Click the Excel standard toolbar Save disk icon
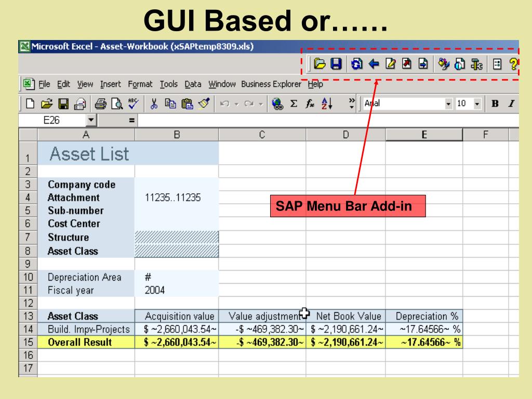Image resolution: width=532 pixels, height=399 pixels. tap(63, 104)
